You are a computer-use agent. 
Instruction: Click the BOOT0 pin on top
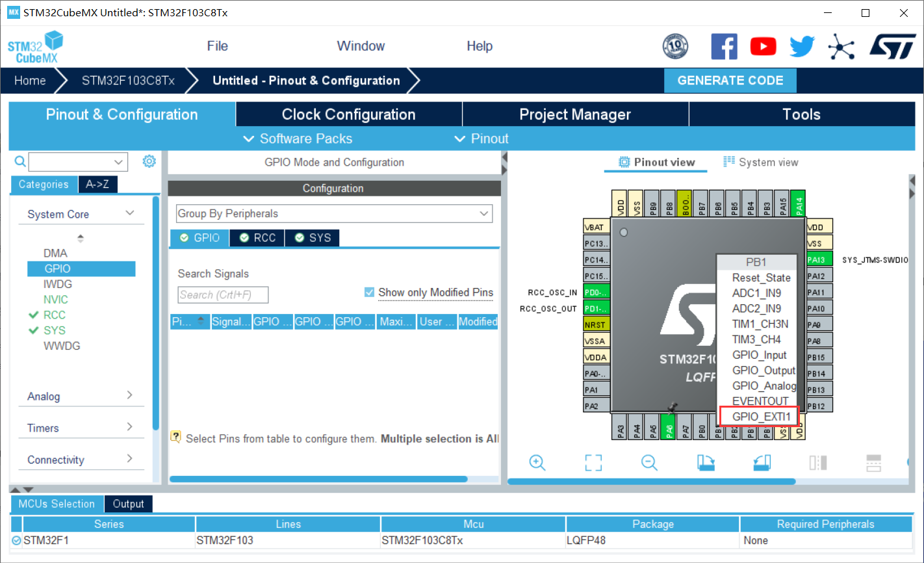686,203
